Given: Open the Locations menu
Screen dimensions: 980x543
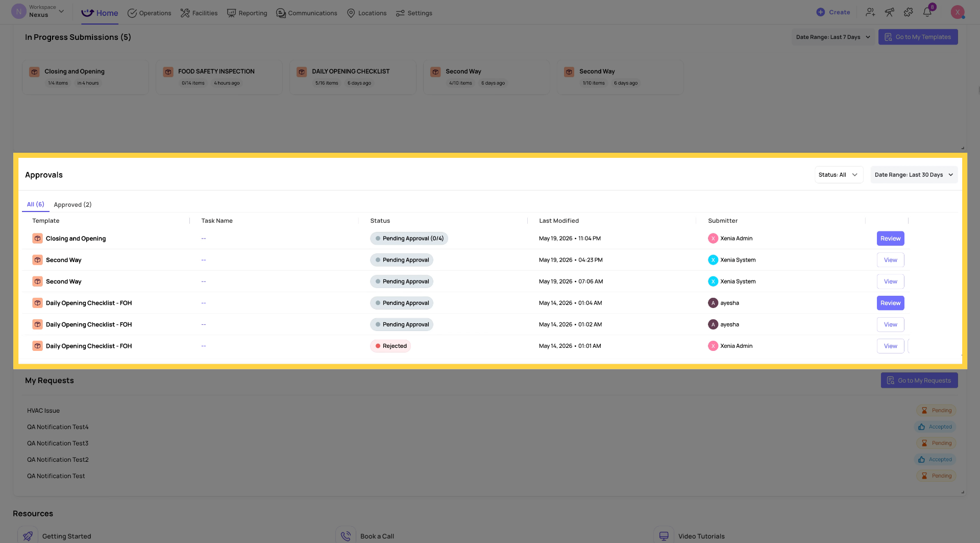Looking at the screenshot, I should (366, 13).
